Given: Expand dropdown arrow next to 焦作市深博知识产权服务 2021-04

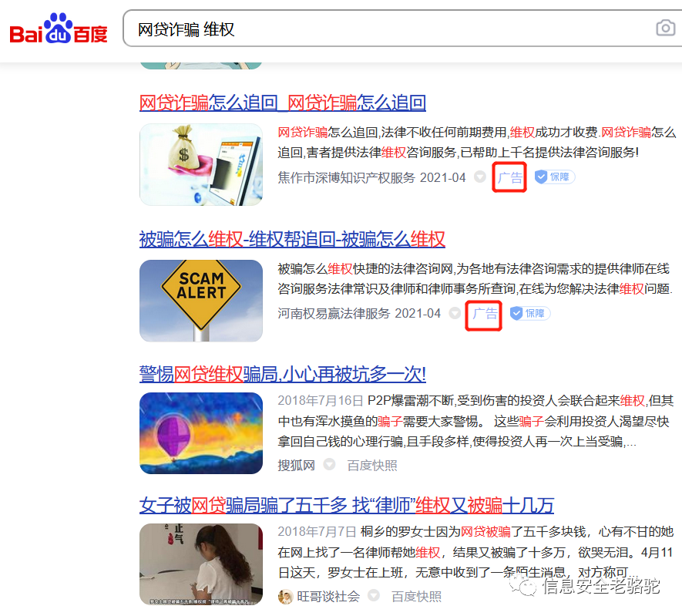Looking at the screenshot, I should 480,177.
